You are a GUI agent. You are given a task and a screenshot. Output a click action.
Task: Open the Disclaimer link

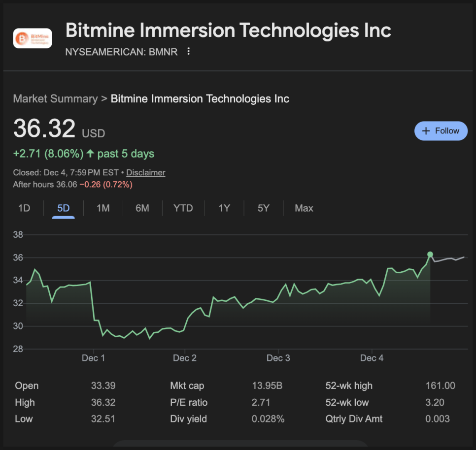click(x=146, y=173)
